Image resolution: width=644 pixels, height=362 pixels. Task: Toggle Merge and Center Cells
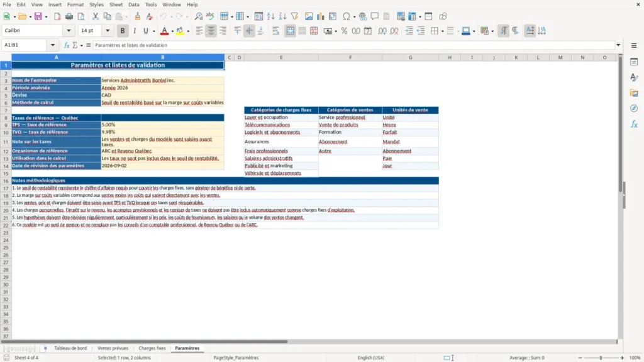click(290, 31)
